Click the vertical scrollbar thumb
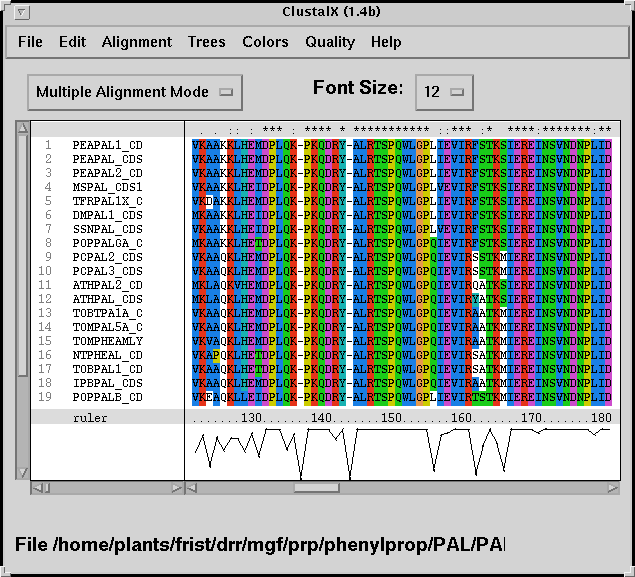The width and height of the screenshot is (635, 577). tap(23, 255)
